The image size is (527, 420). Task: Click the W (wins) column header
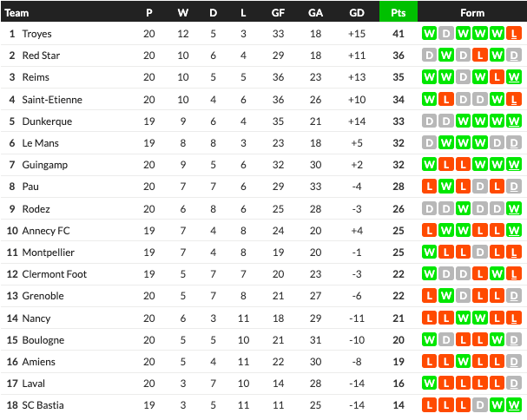pyautogui.click(x=183, y=12)
